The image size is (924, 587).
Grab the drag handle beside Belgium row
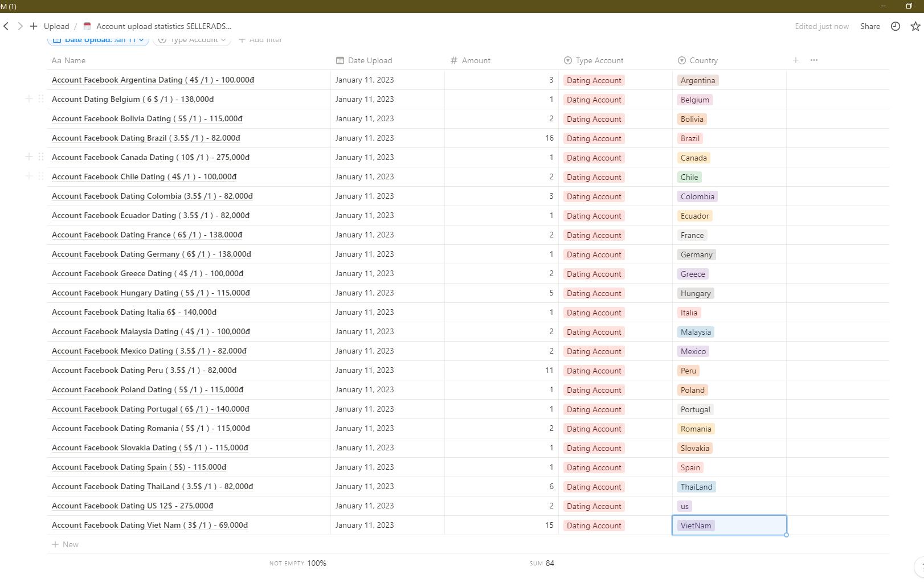coord(41,98)
